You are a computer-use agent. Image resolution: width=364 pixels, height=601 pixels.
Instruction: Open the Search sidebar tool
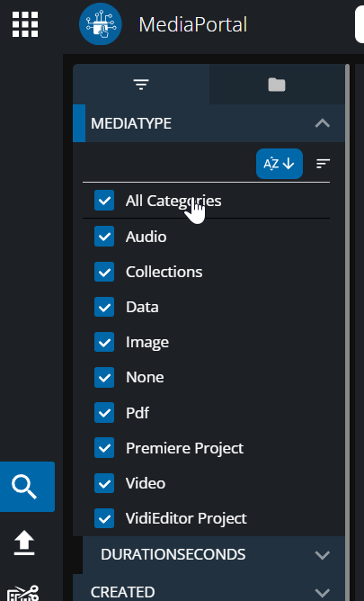(x=27, y=487)
